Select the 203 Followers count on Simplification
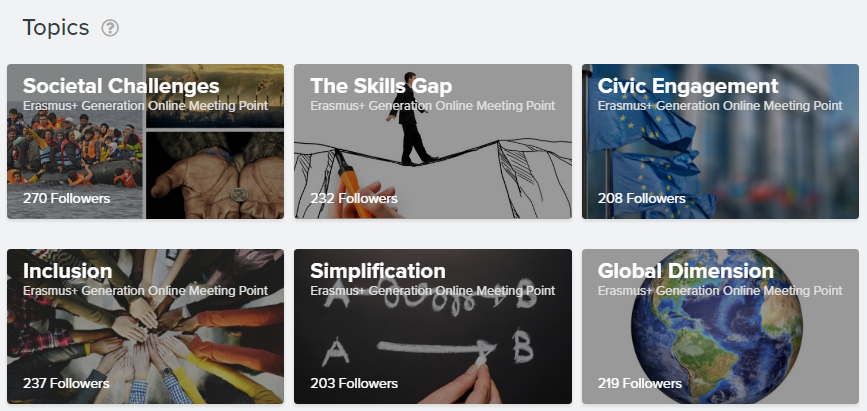The width and height of the screenshot is (867, 411). pos(354,383)
